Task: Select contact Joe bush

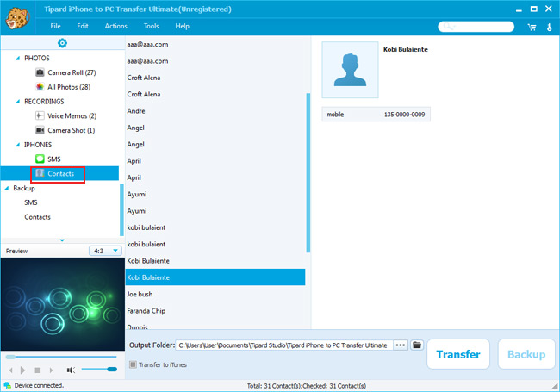Action: pos(215,294)
